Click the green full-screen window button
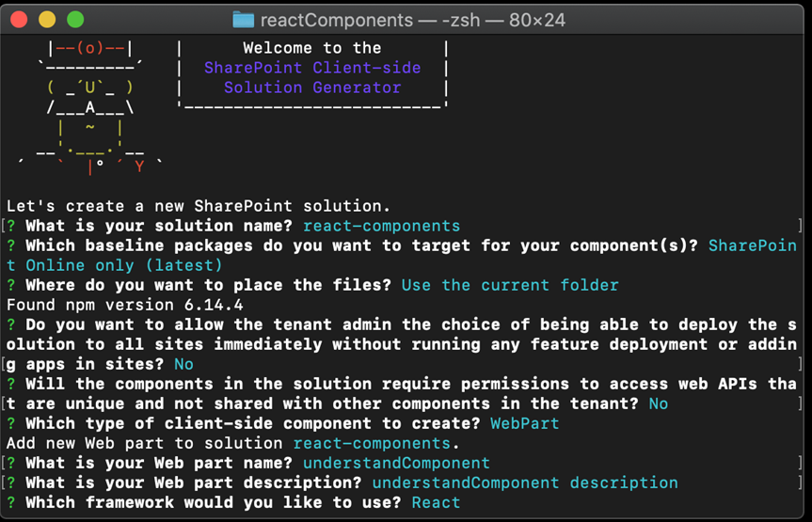Viewport: 812px width, 522px height. [x=75, y=20]
